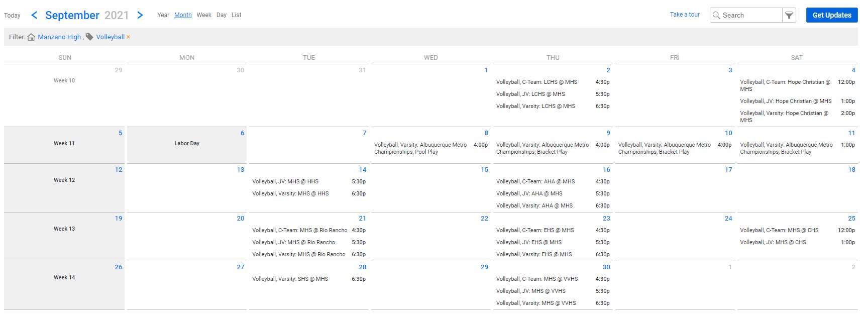
Task: Switch to Year view
Action: pos(163,15)
